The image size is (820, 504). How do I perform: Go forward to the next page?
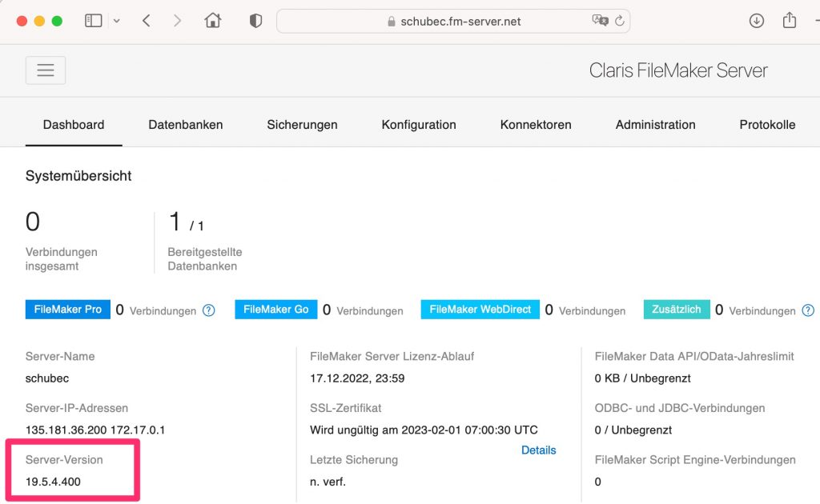point(177,21)
